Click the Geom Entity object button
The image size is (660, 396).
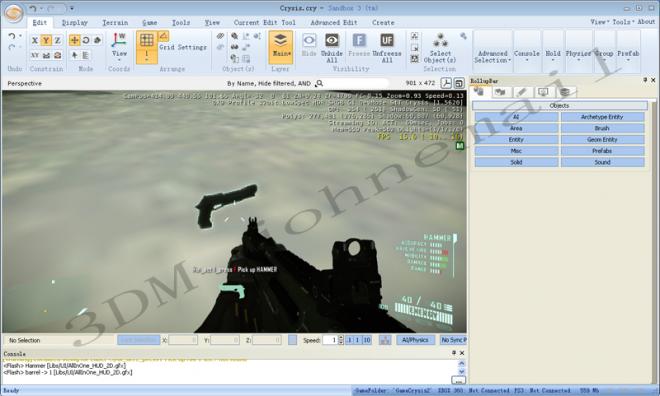(x=602, y=140)
